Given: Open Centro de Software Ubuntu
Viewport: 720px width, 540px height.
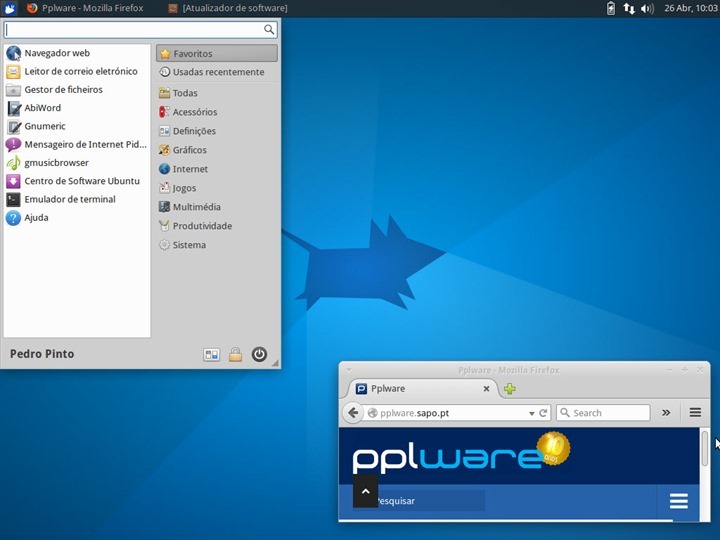Looking at the screenshot, I should (77, 181).
